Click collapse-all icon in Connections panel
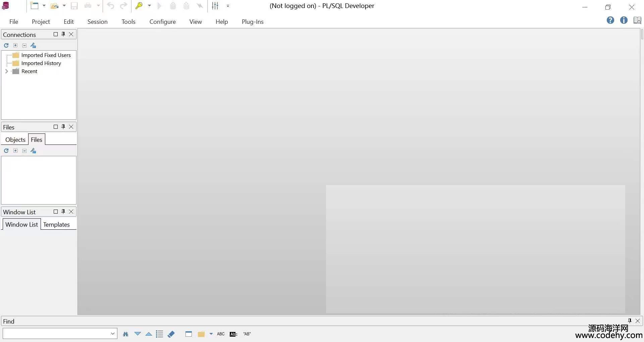 [x=24, y=46]
